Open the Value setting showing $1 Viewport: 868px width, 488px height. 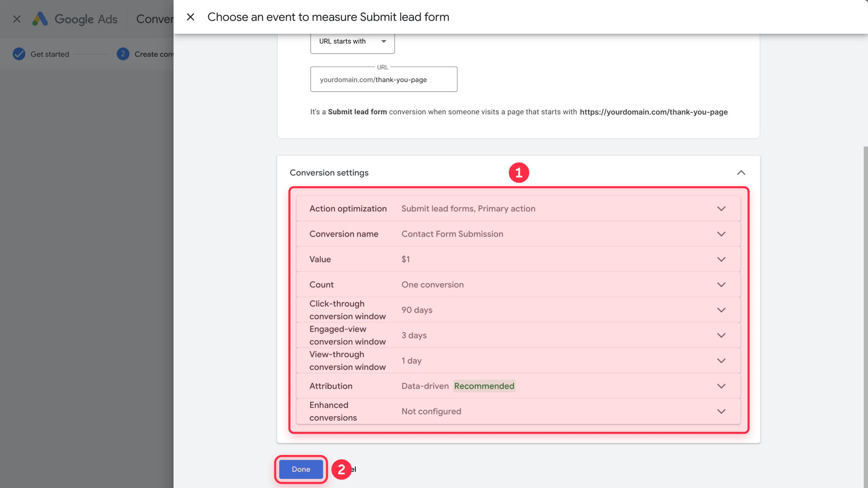click(x=721, y=259)
